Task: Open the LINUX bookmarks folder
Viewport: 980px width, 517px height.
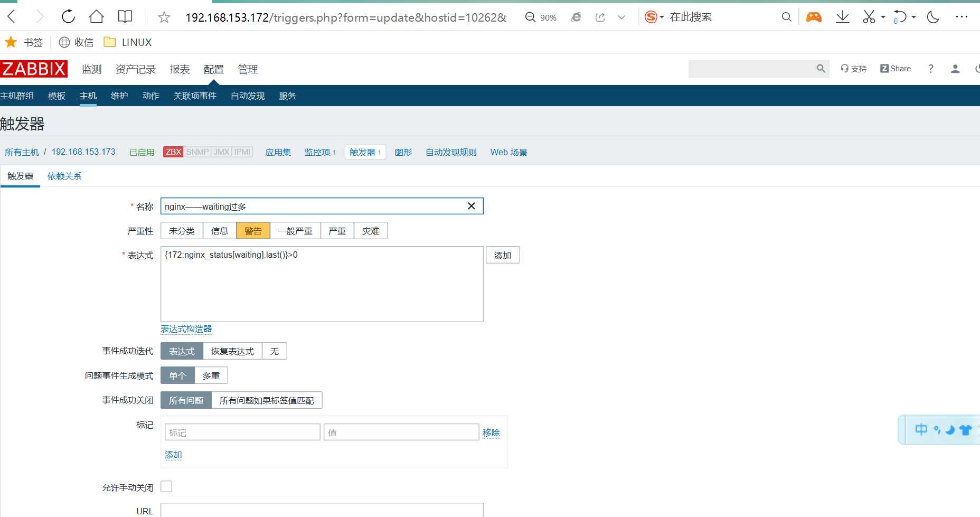Action: (x=128, y=42)
